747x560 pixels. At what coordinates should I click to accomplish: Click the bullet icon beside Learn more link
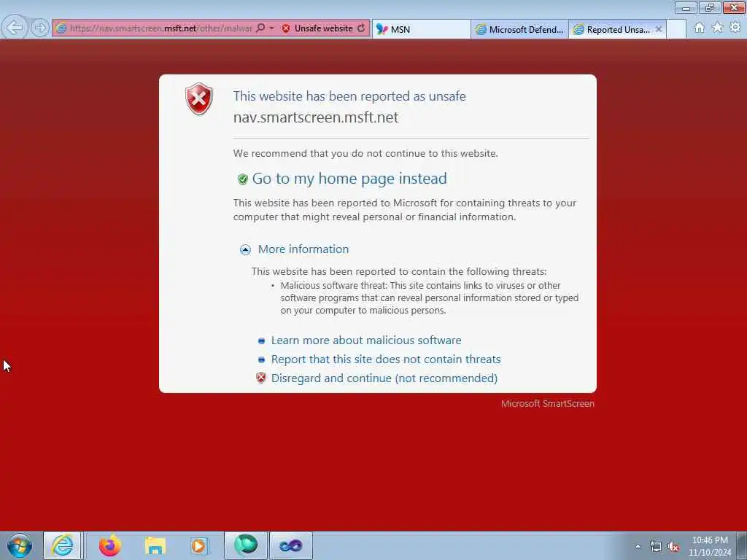point(261,341)
